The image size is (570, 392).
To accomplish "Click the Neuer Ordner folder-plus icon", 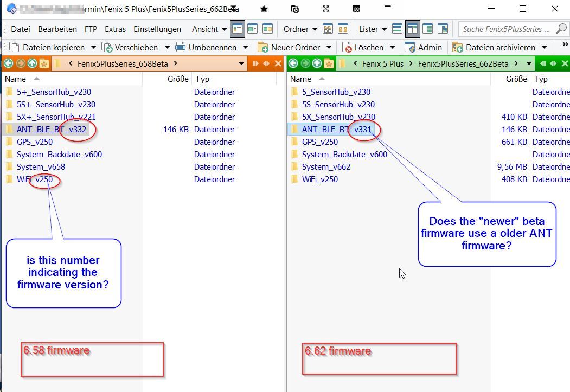I will [262, 47].
